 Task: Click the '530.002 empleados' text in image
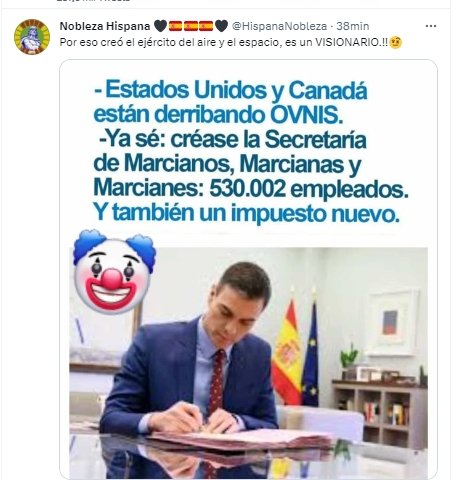coord(309,189)
